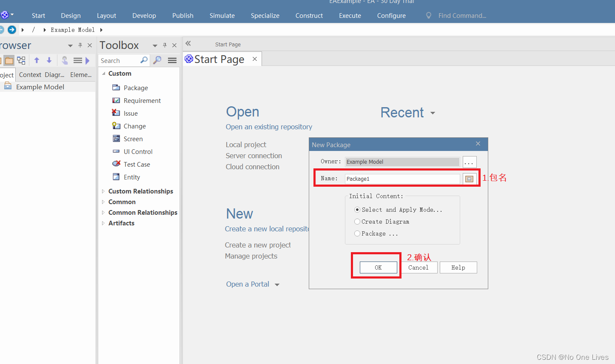
Task: Expand the Custom Relationships group
Action: [103, 191]
